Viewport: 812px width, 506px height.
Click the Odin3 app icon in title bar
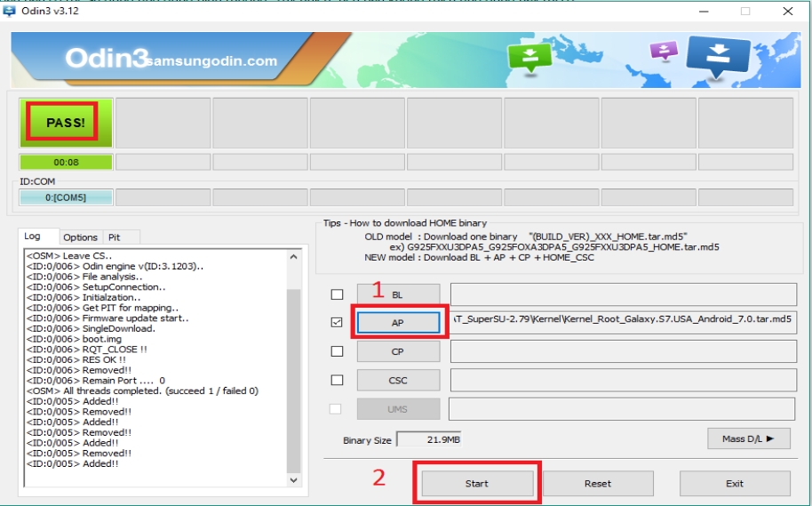(x=9, y=11)
